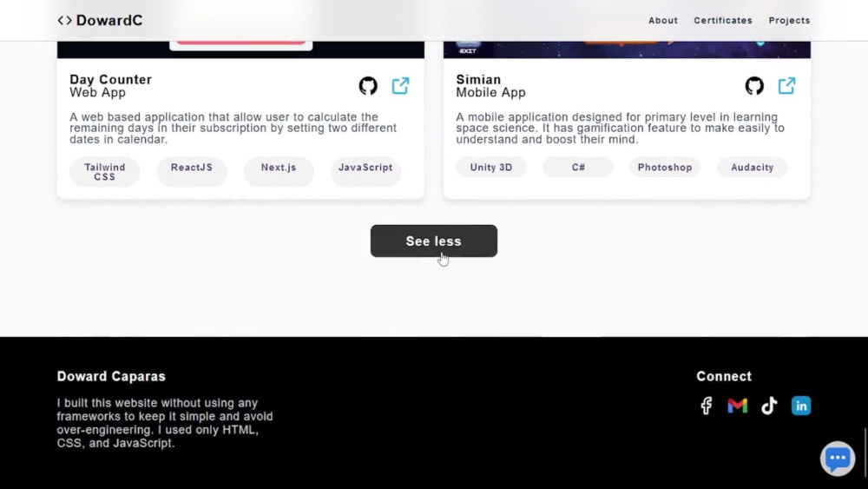Click the DowardC site title

[109, 21]
